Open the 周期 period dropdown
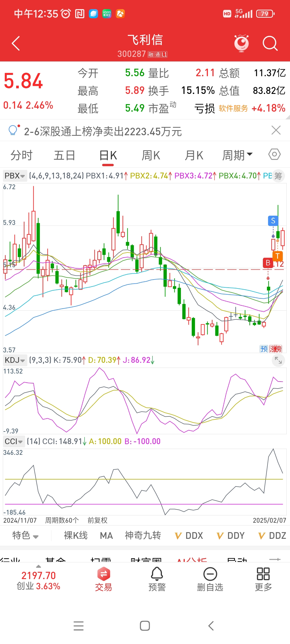Viewport: 290px width, 644px height. pyautogui.click(x=237, y=155)
